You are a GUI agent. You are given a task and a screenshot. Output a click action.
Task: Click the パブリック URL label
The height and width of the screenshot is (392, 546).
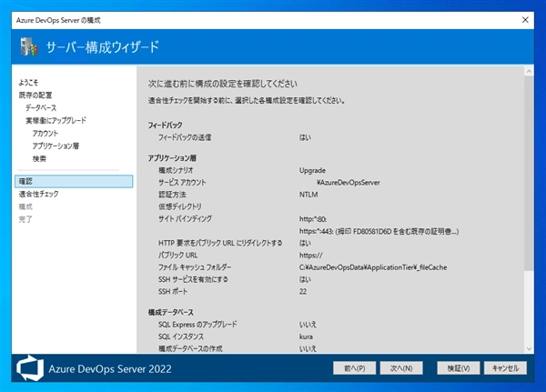[x=178, y=256]
